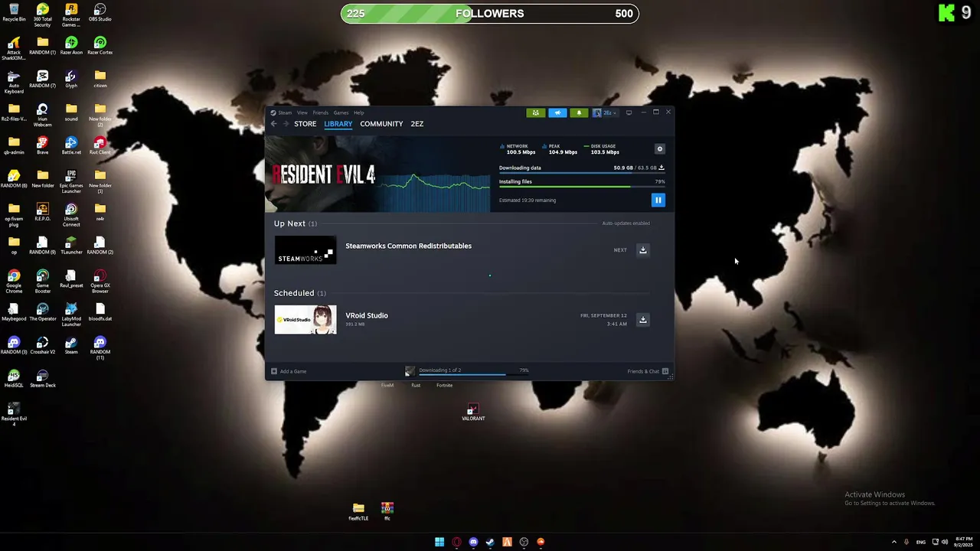Screen dimensions: 980x551
Task: Select Resident Evil 4 desktop shortcut
Action: (14, 414)
